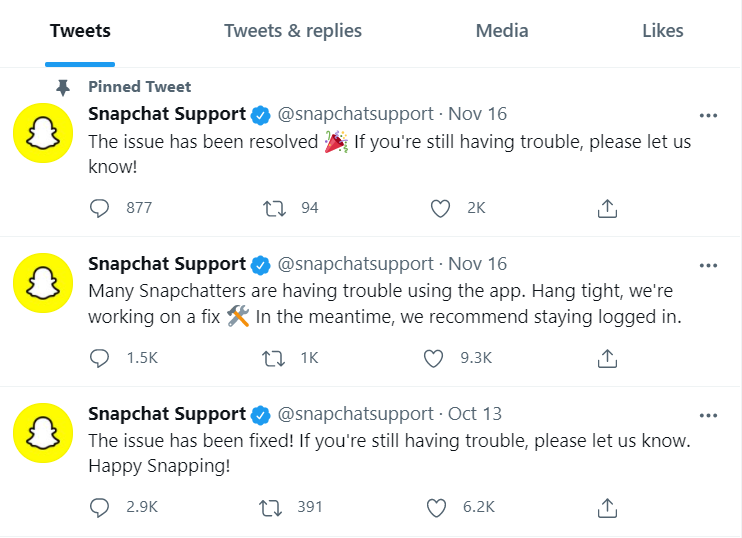This screenshot has height=538, width=742.
Task: Share the 'Many Snapchatters' tweet
Action: 607,358
